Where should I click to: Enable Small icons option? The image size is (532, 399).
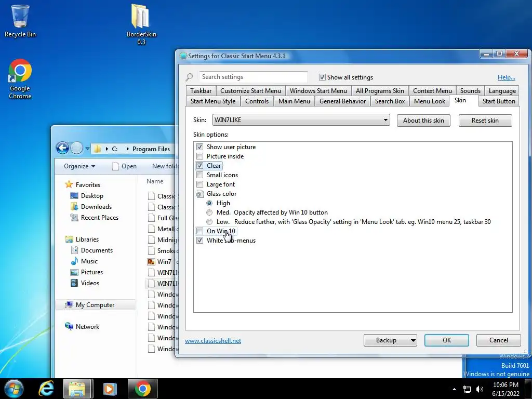pos(200,175)
